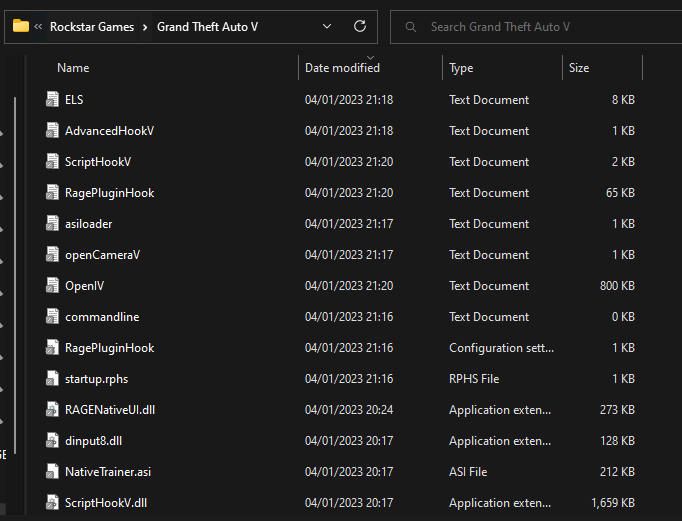Select the commandline text document
The width and height of the screenshot is (682, 521).
[x=102, y=317]
